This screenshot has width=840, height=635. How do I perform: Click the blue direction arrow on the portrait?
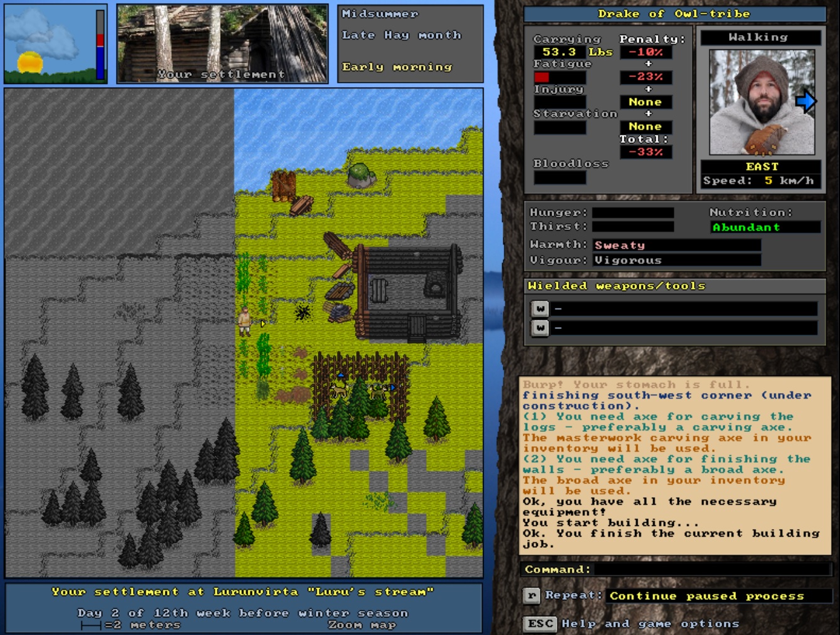coord(806,101)
